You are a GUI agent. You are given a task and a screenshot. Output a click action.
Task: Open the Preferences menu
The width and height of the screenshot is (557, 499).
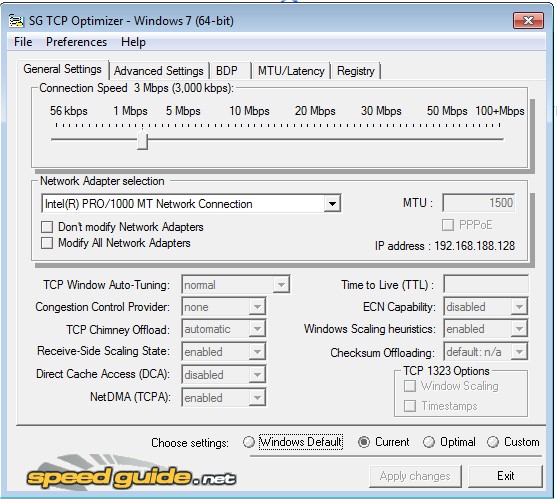76,42
